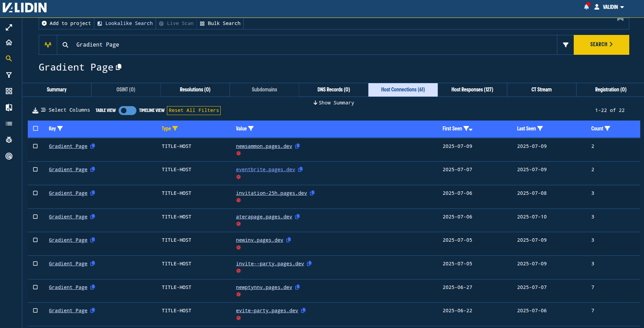Click Reset All Filters

pos(194,110)
